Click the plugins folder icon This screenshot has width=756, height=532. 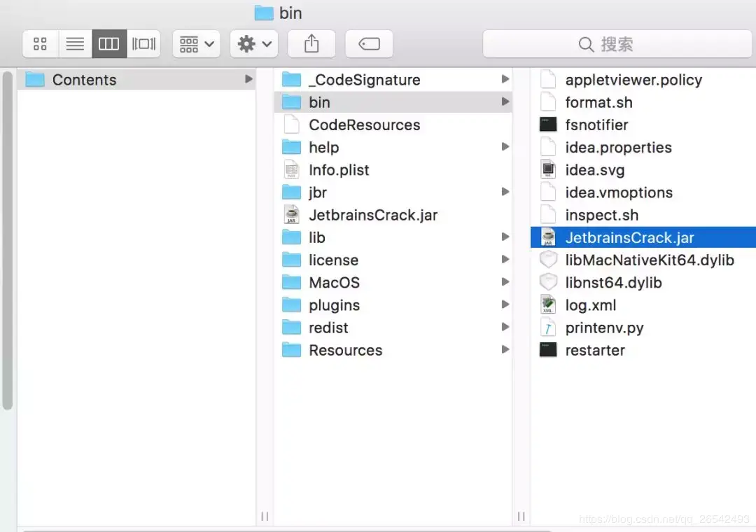point(291,304)
